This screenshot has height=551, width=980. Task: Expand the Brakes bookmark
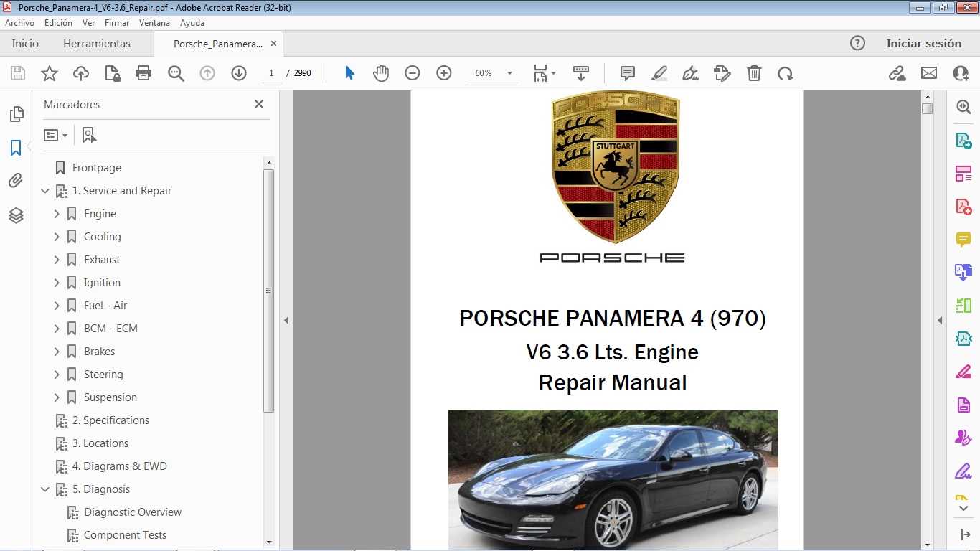(x=57, y=352)
